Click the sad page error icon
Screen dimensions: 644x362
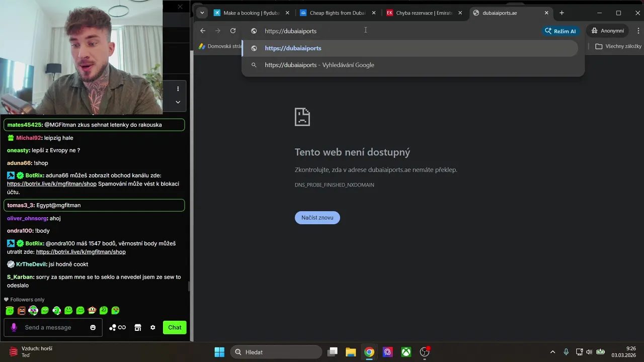[302, 117]
